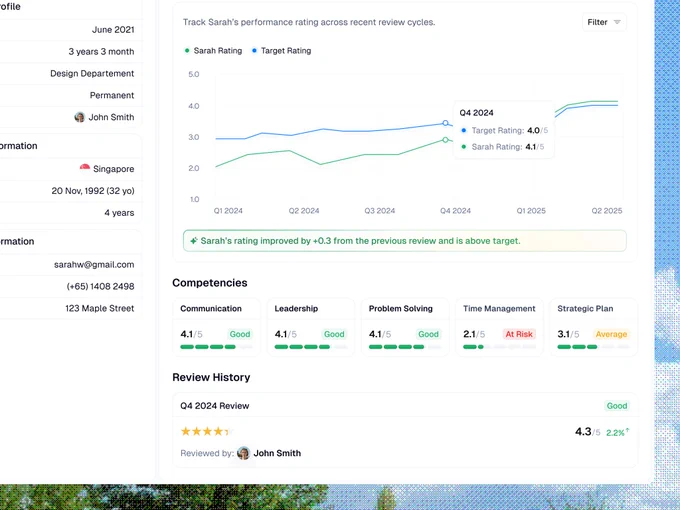Select the green Q4 2024 data point

(x=445, y=140)
